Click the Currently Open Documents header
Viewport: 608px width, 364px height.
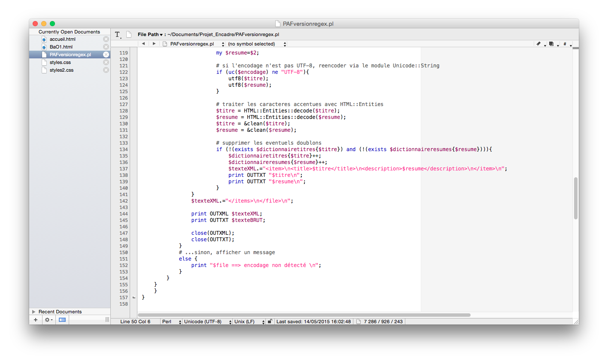click(69, 32)
